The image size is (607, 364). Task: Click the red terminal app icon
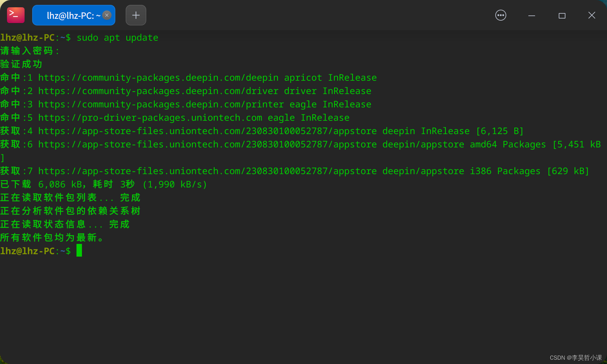tap(16, 15)
